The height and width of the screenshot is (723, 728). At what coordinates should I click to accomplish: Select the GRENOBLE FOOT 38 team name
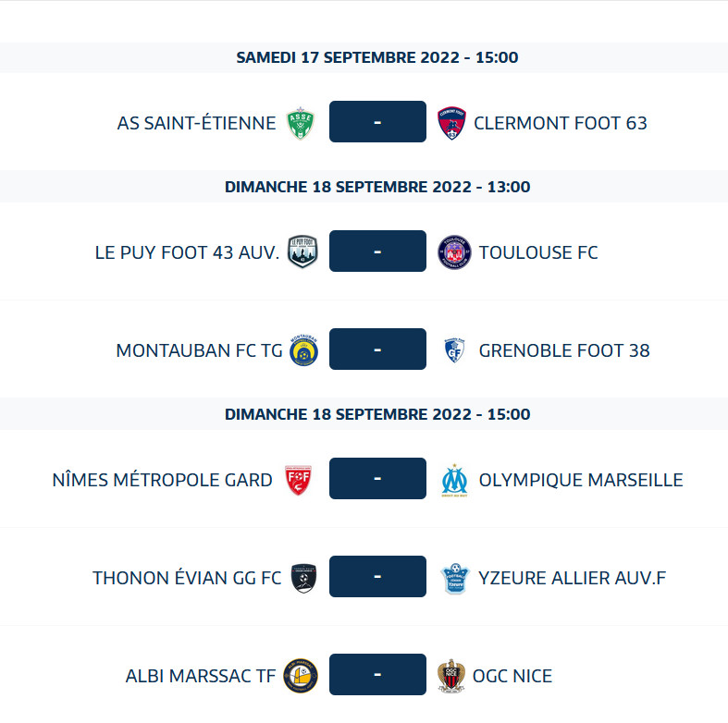click(564, 350)
